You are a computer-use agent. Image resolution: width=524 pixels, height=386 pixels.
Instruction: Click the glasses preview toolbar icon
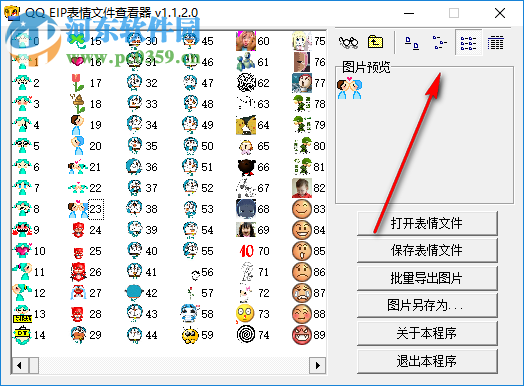(x=349, y=42)
